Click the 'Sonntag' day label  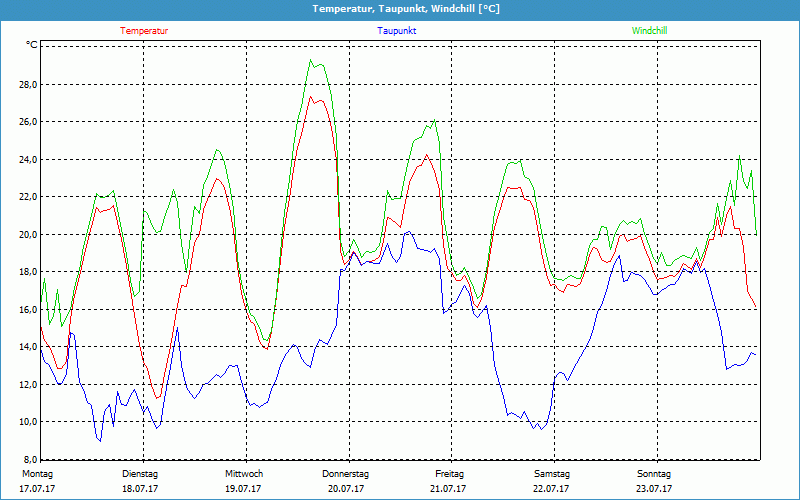654,474
